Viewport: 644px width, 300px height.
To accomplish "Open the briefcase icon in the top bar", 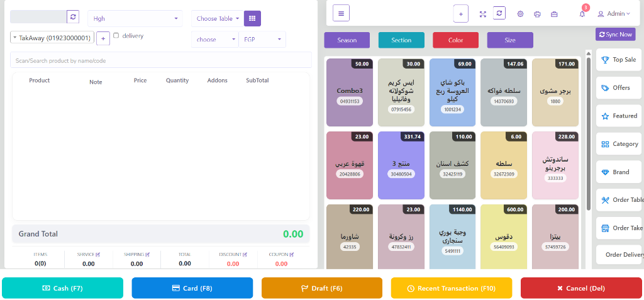I will coord(554,13).
